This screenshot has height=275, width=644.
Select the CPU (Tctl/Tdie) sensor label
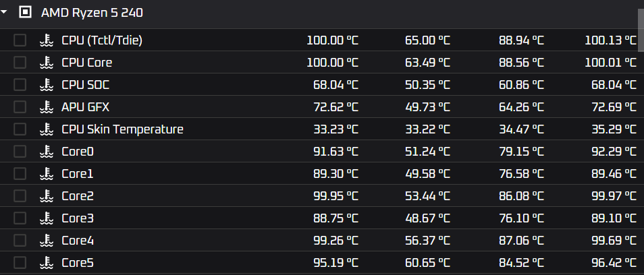(x=102, y=40)
